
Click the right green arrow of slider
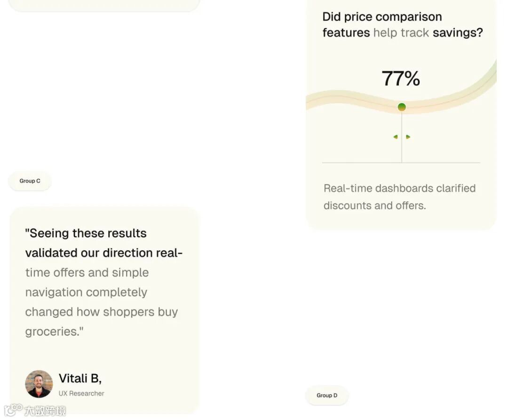tap(408, 137)
